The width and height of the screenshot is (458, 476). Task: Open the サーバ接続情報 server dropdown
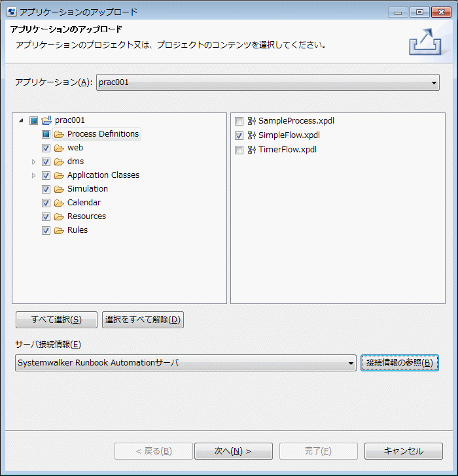pos(186,363)
